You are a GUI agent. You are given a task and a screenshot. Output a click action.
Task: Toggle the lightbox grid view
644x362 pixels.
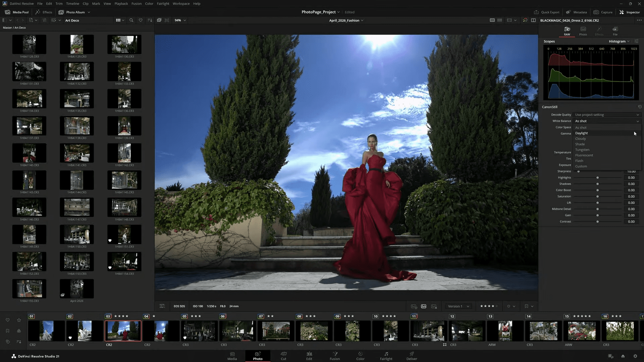point(499,20)
